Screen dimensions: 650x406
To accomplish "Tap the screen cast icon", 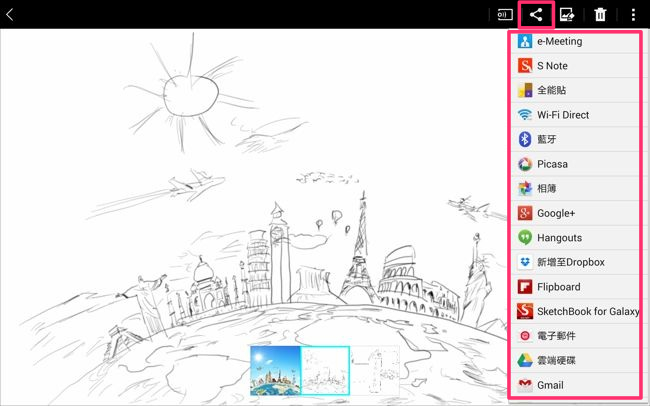I will [x=505, y=14].
